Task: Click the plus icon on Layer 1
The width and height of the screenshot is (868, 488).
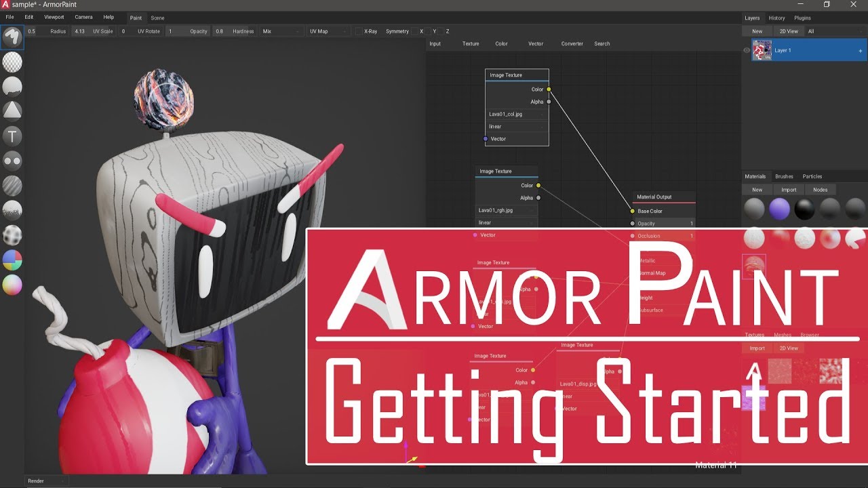Action: 861,51
